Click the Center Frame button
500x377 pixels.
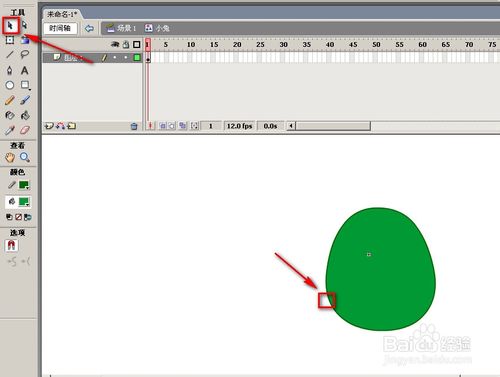[150, 126]
